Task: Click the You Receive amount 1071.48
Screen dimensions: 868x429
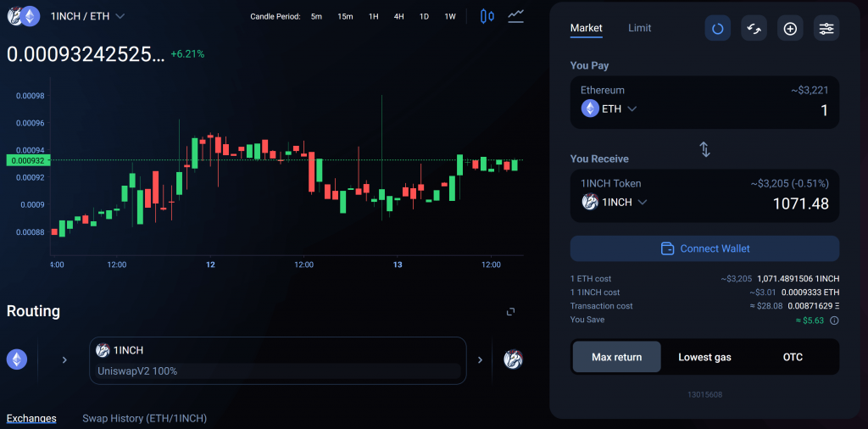Action: coord(800,203)
